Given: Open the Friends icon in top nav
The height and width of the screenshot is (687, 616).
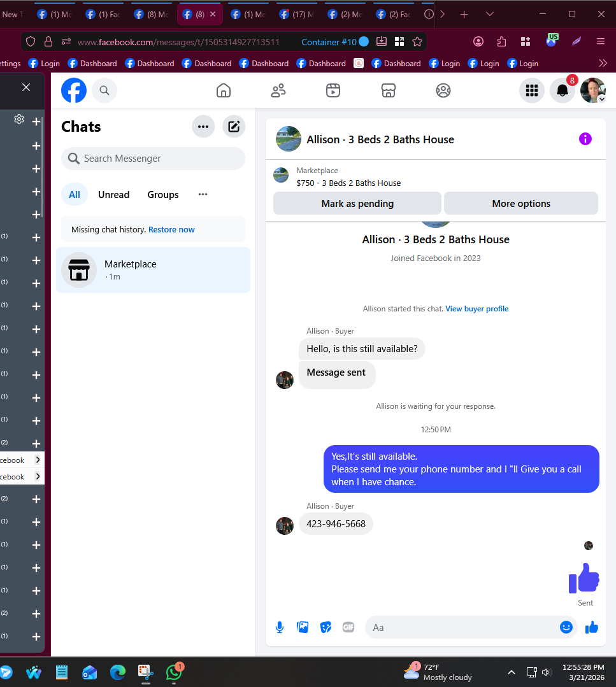Looking at the screenshot, I should coord(278,90).
